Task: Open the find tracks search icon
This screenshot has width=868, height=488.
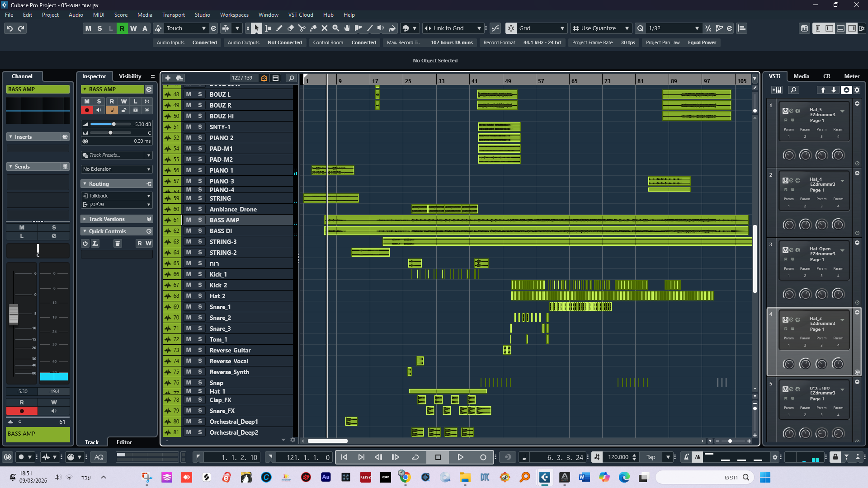Action: coord(291,78)
